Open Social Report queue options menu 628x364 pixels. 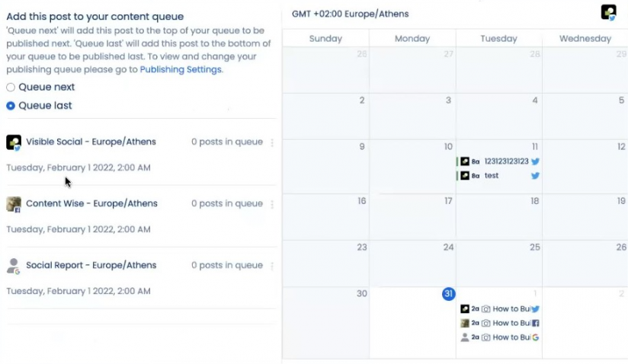(272, 266)
